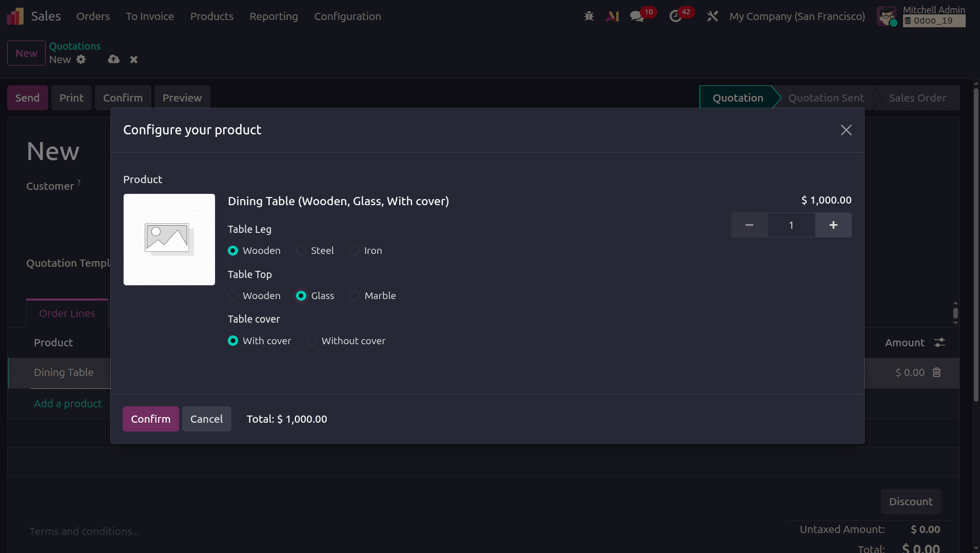The height and width of the screenshot is (553, 980).
Task: Select Glass table top option
Action: 301,296
